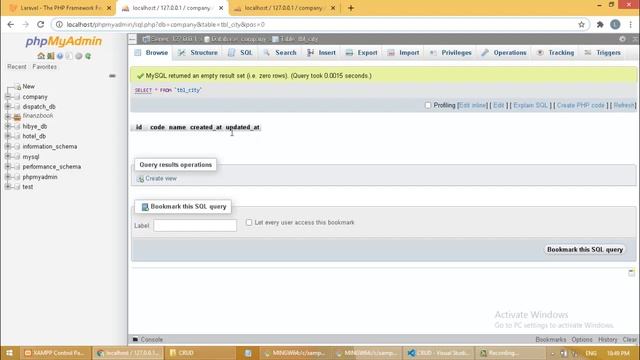Open the Insert tab
The width and height of the screenshot is (640, 360).
322,53
